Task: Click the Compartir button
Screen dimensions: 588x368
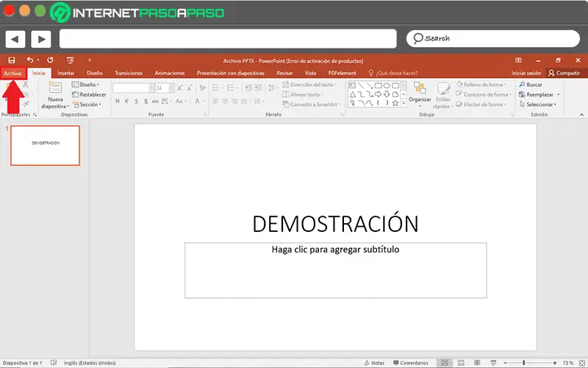Action: pos(564,73)
